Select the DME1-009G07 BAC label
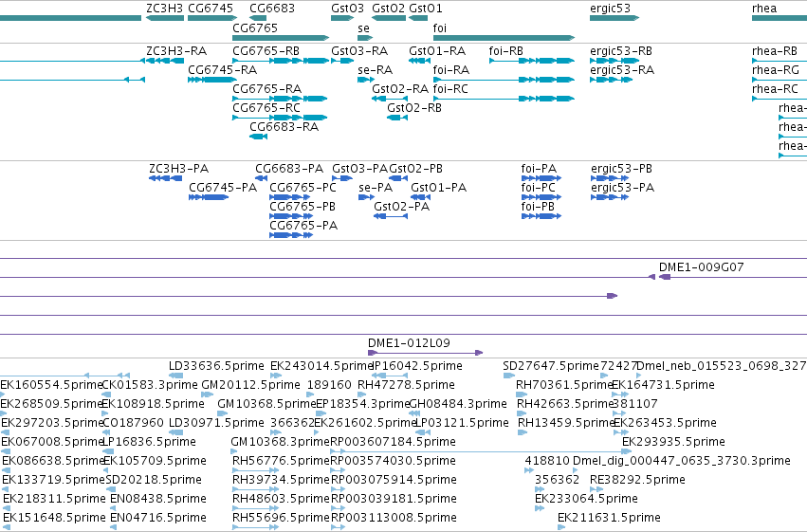 pos(702,267)
